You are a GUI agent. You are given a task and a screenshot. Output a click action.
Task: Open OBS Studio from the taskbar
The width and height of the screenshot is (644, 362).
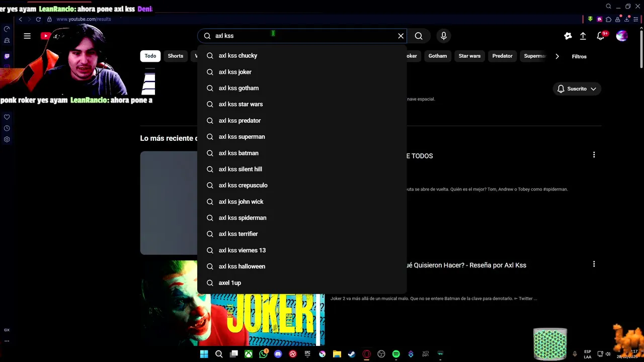[381, 354]
